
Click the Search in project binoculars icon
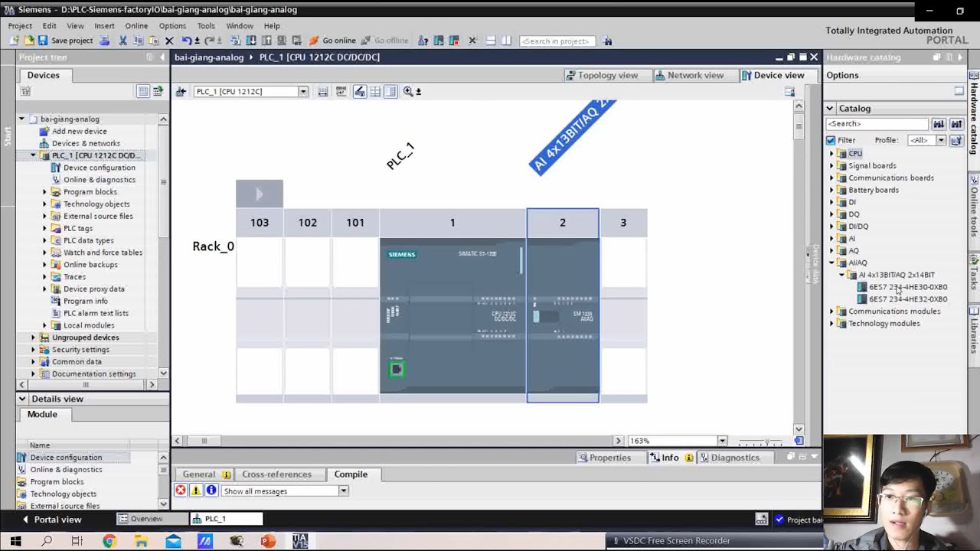606,41
